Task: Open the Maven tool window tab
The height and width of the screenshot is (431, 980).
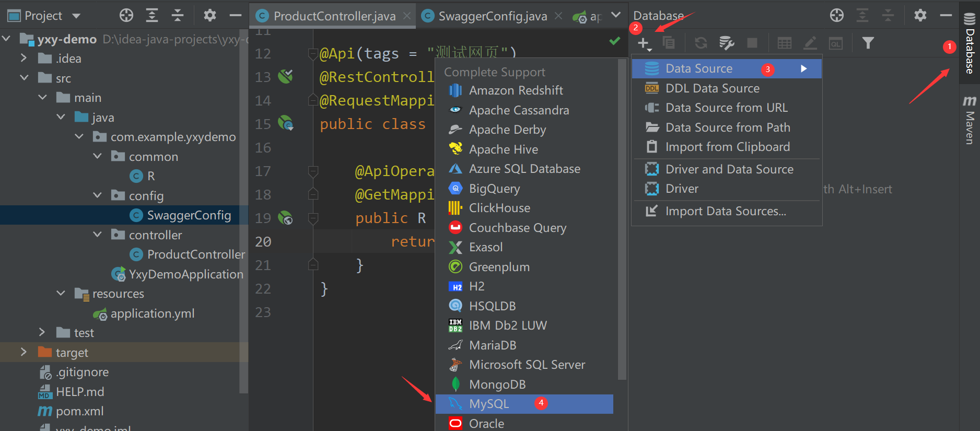Action: [x=970, y=120]
